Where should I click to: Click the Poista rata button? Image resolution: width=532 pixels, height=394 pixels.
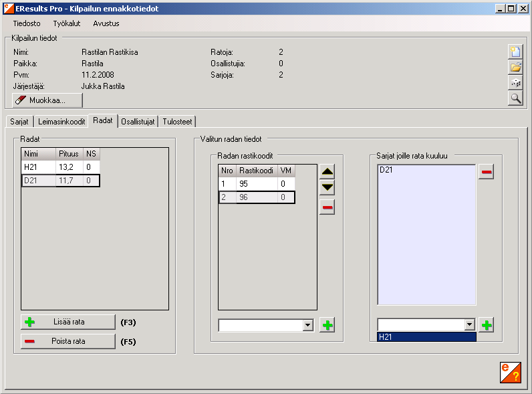click(x=68, y=341)
